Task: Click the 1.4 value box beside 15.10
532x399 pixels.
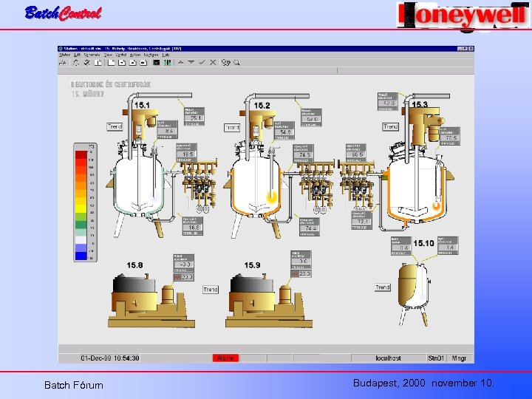Action: tap(449, 248)
